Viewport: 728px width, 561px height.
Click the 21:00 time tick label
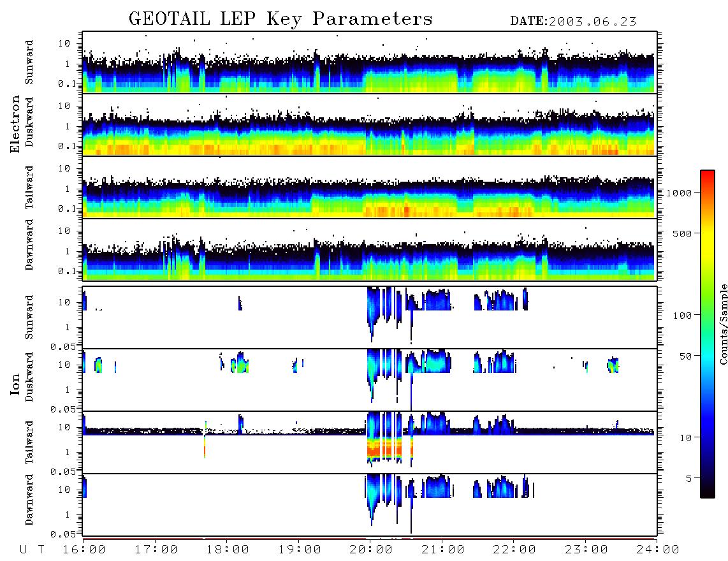point(444,550)
